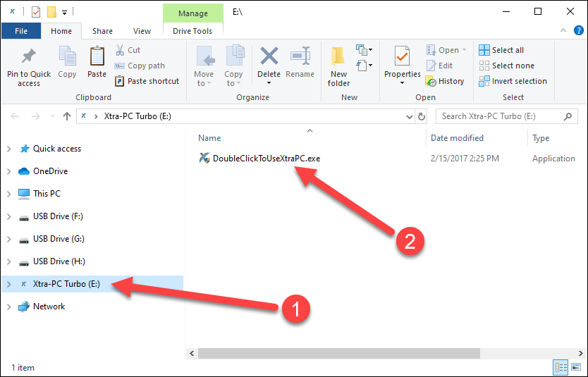This screenshot has width=588, height=377.
Task: Expand OneDrive tree node
Action: [x=9, y=171]
